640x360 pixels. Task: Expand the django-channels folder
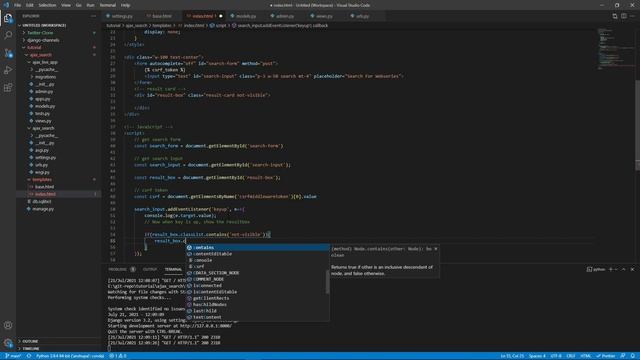click(43, 40)
